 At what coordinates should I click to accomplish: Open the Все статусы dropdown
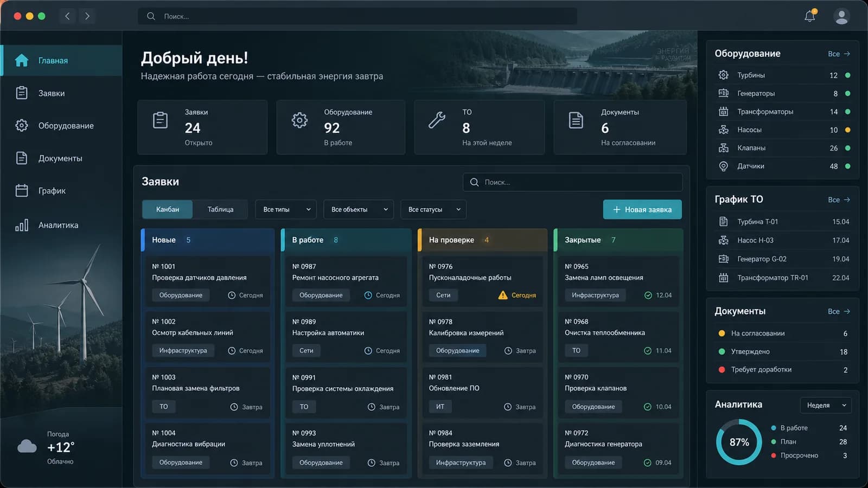[x=433, y=209]
